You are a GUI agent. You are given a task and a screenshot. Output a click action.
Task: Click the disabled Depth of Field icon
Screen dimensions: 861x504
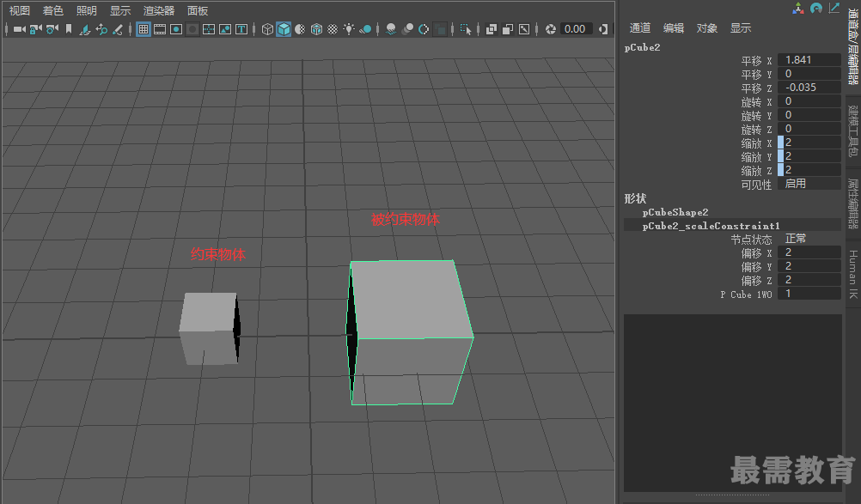440,29
